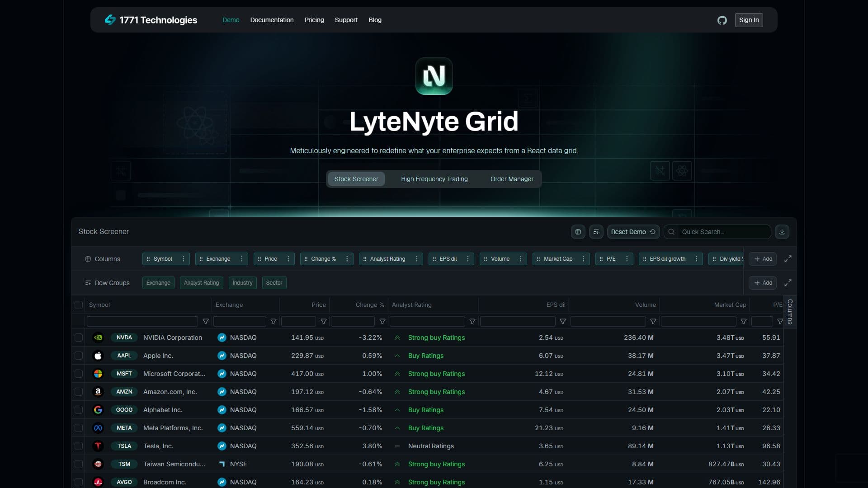This screenshot has height=488, width=868.
Task: Click Add in the Row Groups row
Action: [763, 283]
